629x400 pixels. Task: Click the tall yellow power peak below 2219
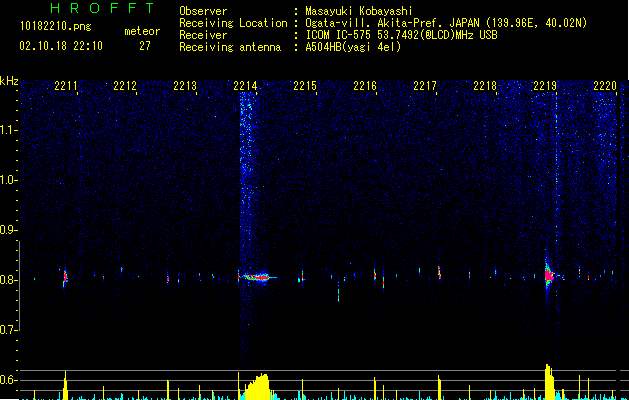tap(550, 382)
